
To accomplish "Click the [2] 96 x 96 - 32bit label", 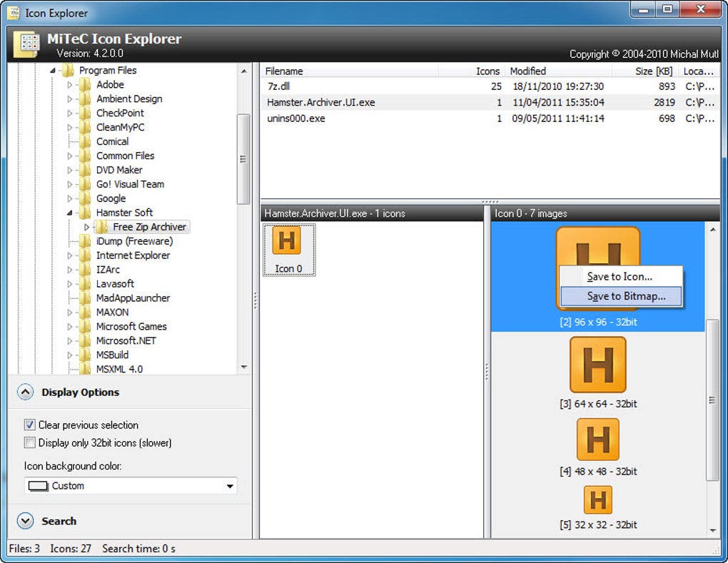I will click(x=598, y=322).
